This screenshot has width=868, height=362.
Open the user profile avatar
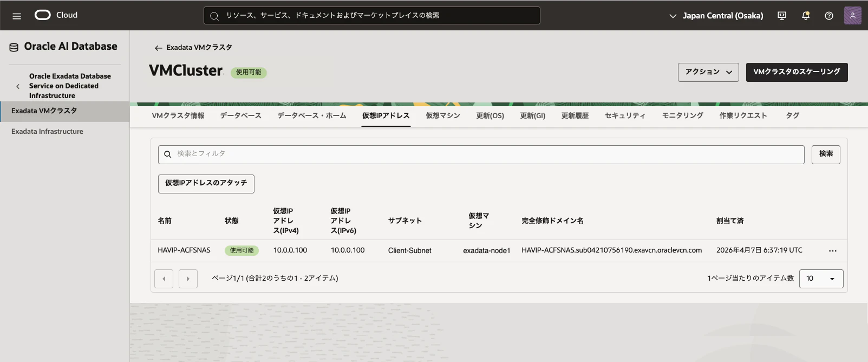(x=852, y=16)
